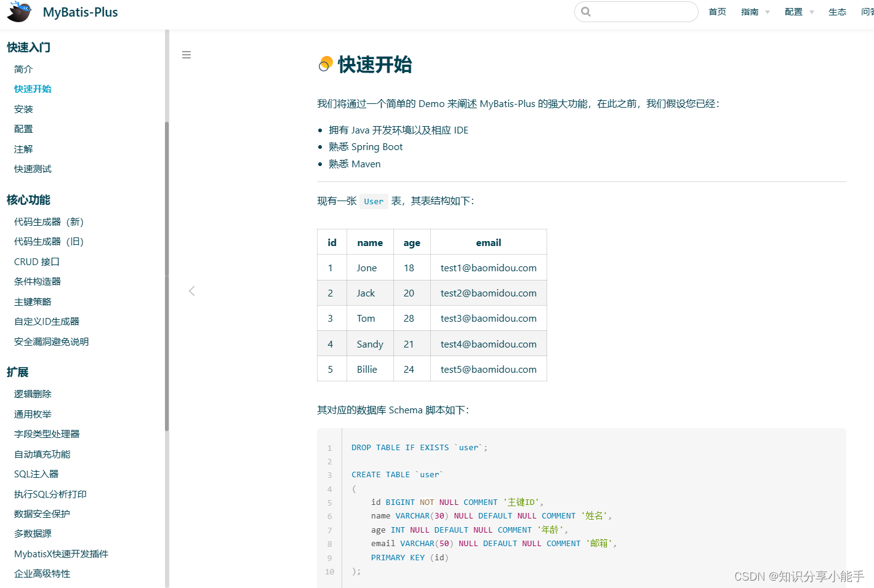Click the icon beside the 快速开始 heading
This screenshot has height=588, width=874.
pyautogui.click(x=326, y=64)
